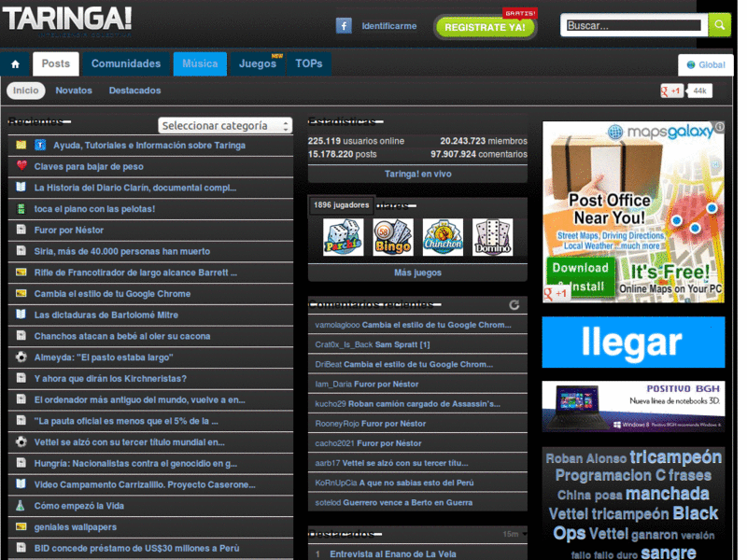Click the 44k Google +1 count bubble
The height and width of the screenshot is (560, 747).
[x=699, y=91]
